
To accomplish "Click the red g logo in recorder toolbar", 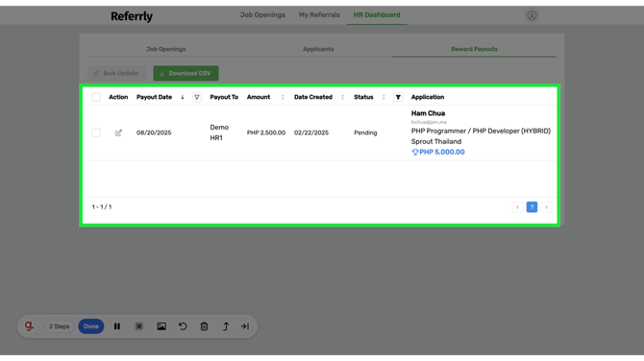I will (29, 326).
